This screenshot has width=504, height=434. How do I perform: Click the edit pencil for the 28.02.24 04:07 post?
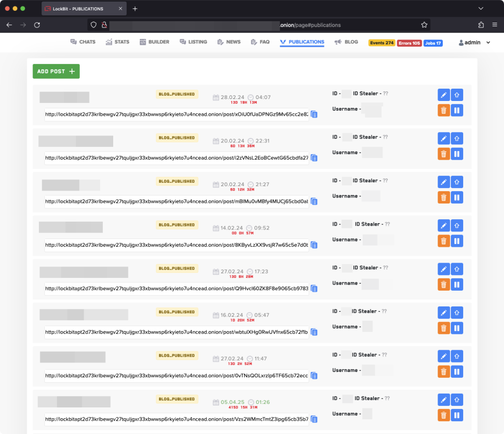point(443,95)
